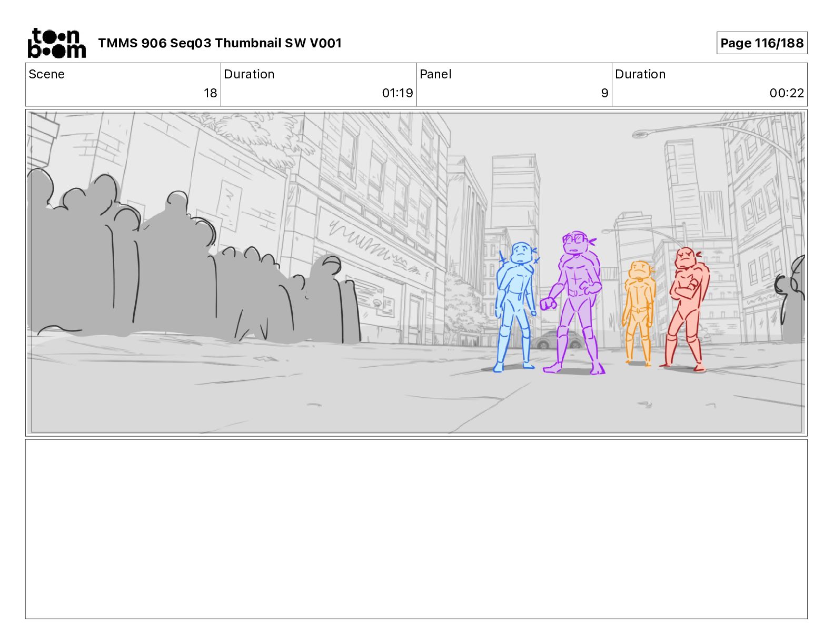The height and width of the screenshot is (644, 834).
Task: Click the Page 116/188 indicator
Action: tap(761, 43)
